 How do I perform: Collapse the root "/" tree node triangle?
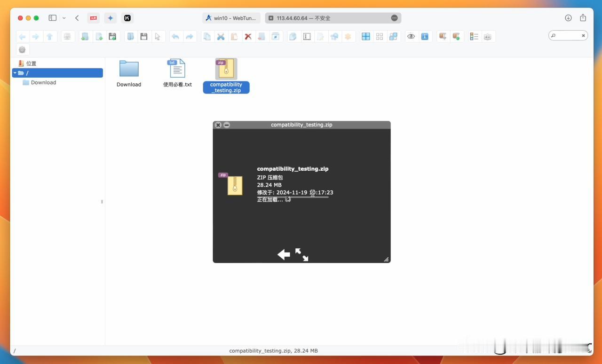15,73
